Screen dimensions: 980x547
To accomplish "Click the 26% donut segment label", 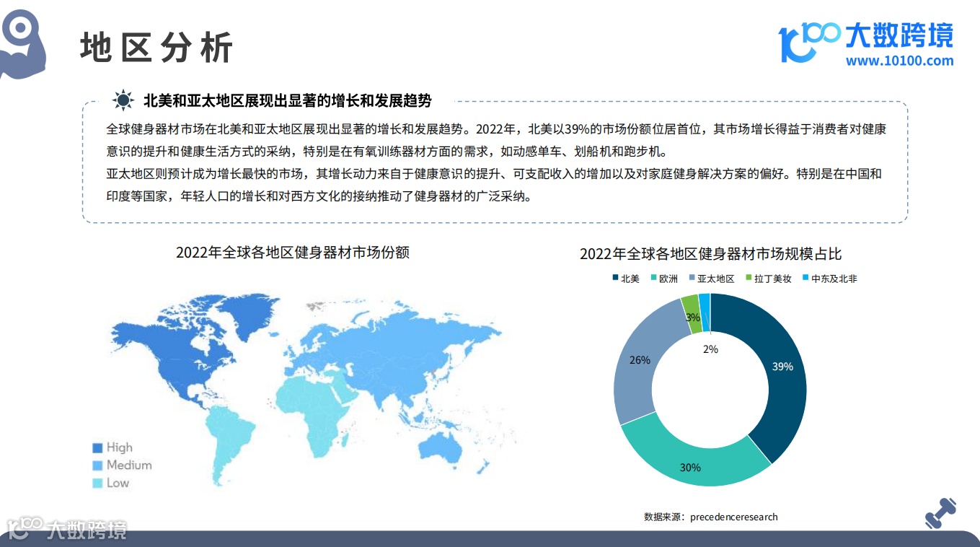I will pyautogui.click(x=640, y=359).
